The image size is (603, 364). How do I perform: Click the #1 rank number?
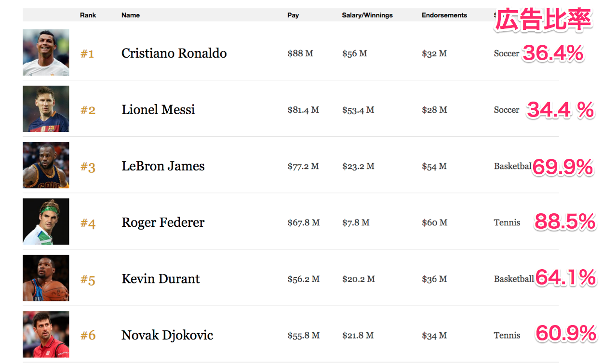[x=87, y=54]
